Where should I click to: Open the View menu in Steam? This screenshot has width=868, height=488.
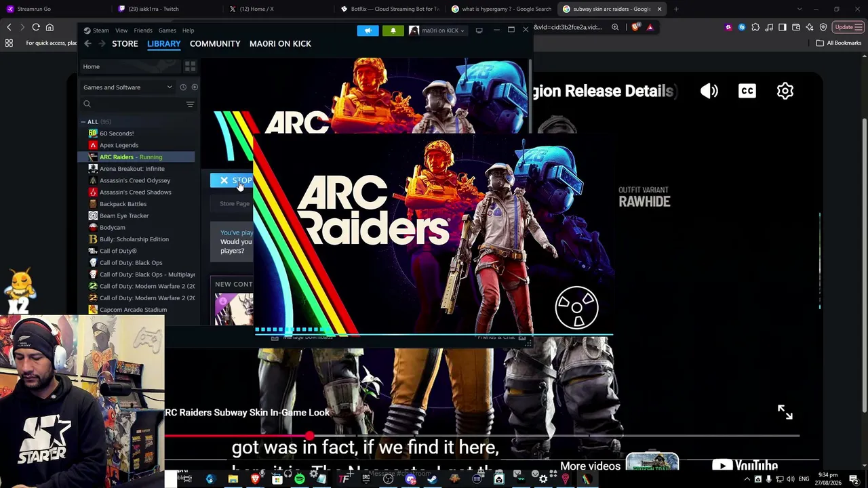click(121, 30)
